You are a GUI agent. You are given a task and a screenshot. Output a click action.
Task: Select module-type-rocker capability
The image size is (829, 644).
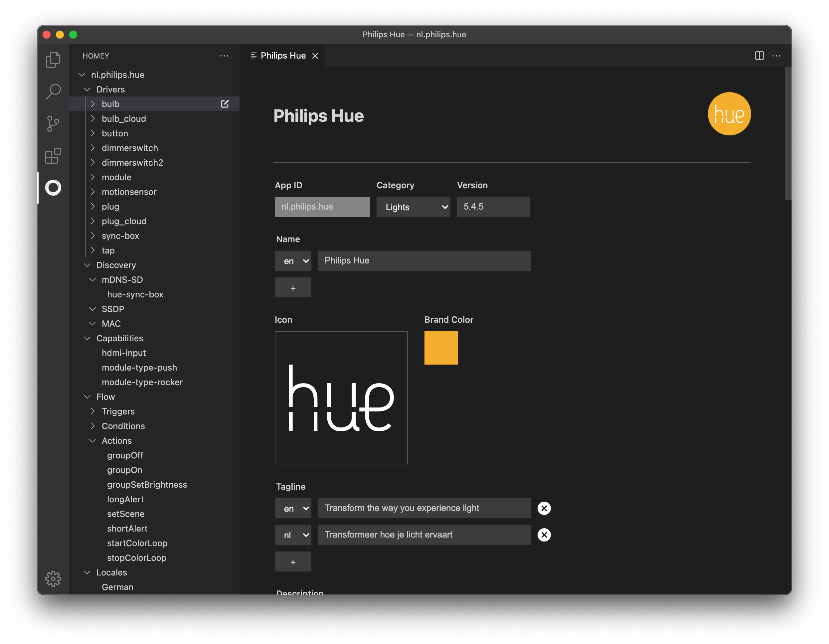[142, 382]
